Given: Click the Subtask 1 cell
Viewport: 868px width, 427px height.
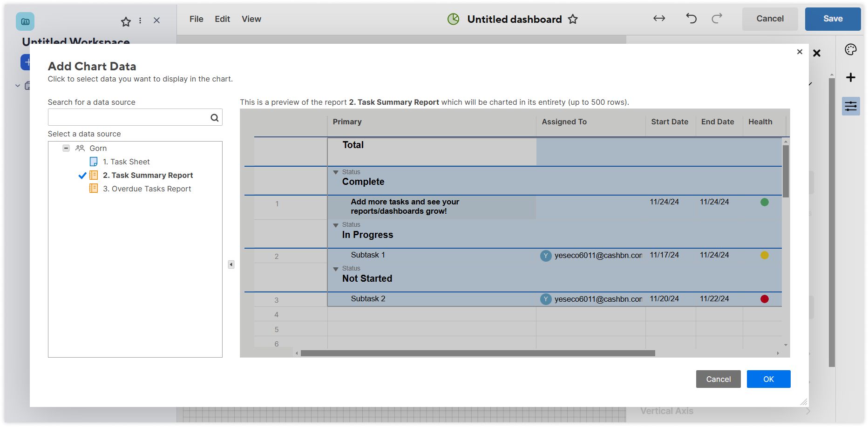Looking at the screenshot, I should [432, 255].
